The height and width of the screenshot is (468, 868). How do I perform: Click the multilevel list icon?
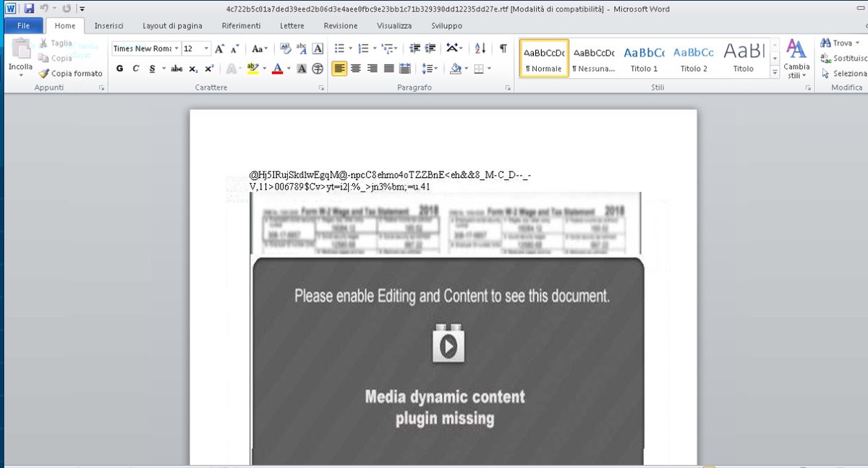click(388, 48)
